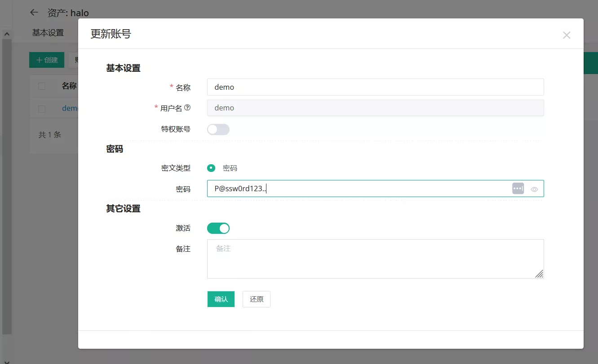598x364 pixels.
Task: Close the 更新账号 dialog with X
Action: (x=566, y=35)
